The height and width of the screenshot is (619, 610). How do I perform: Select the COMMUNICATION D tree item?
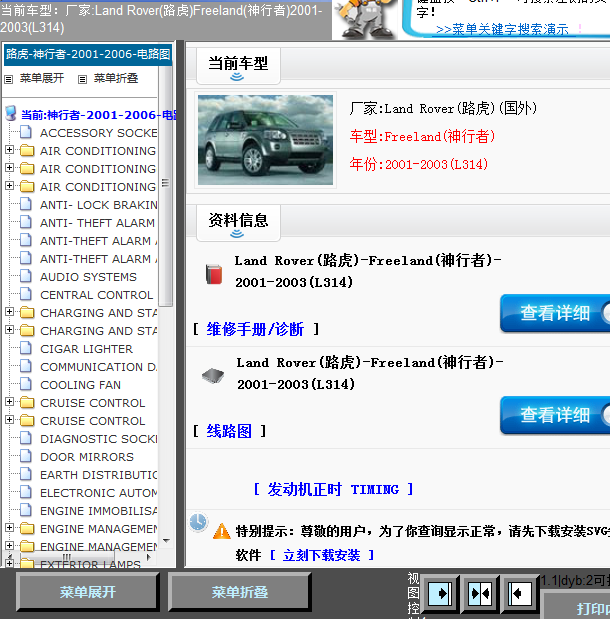pyautogui.click(x=98, y=367)
